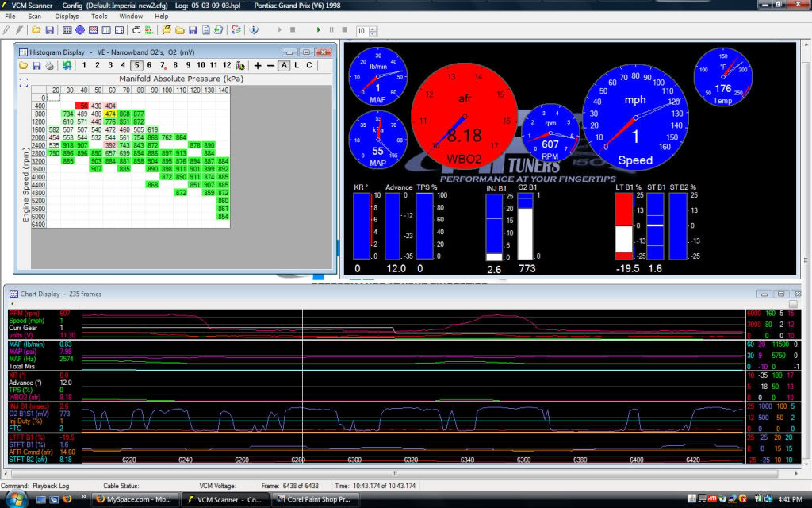Open file icon in Histogram Display toolbar
Image resolution: width=812 pixels, height=508 pixels.
[23, 65]
